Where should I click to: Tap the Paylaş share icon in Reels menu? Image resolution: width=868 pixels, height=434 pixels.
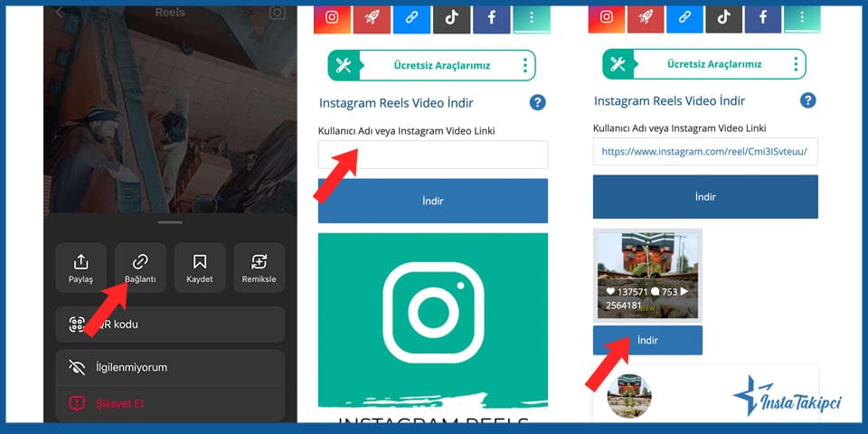pos(80,268)
